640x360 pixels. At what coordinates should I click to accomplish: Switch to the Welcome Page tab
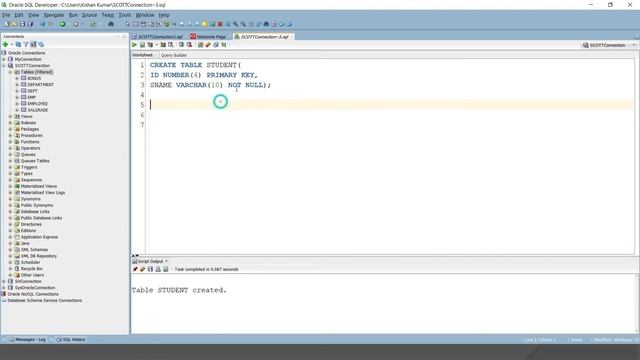pos(208,37)
